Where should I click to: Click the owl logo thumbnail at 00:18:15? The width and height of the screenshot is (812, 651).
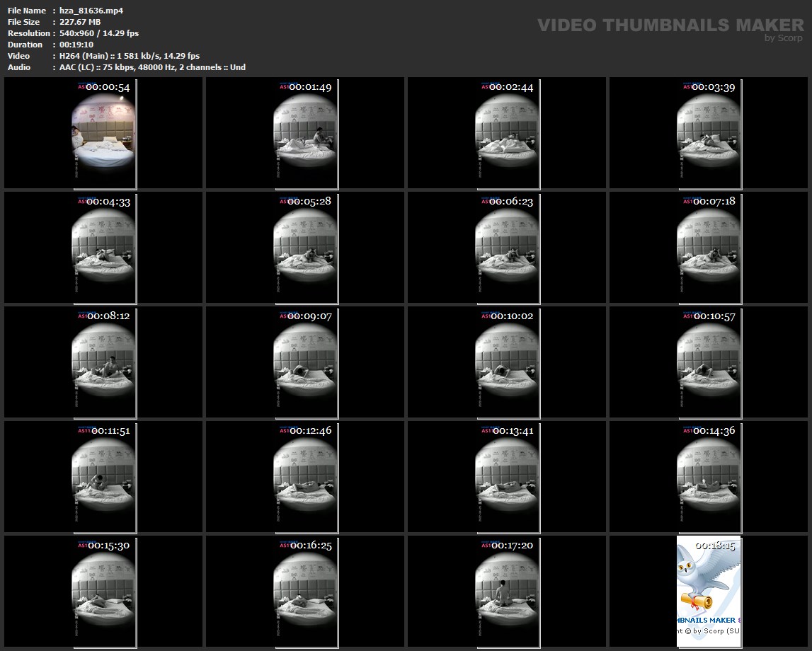(709, 592)
